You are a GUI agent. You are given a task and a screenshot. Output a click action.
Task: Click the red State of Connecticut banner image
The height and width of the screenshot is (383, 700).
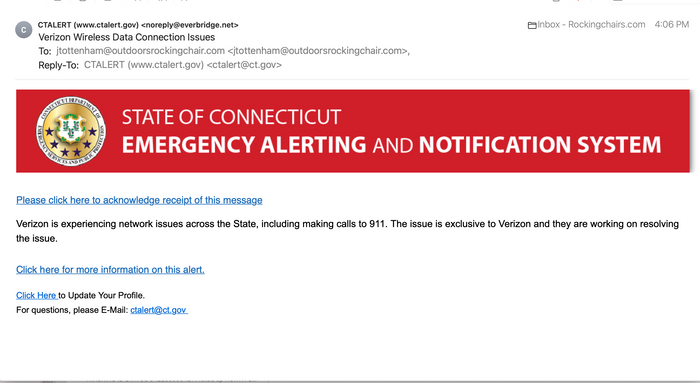353,131
